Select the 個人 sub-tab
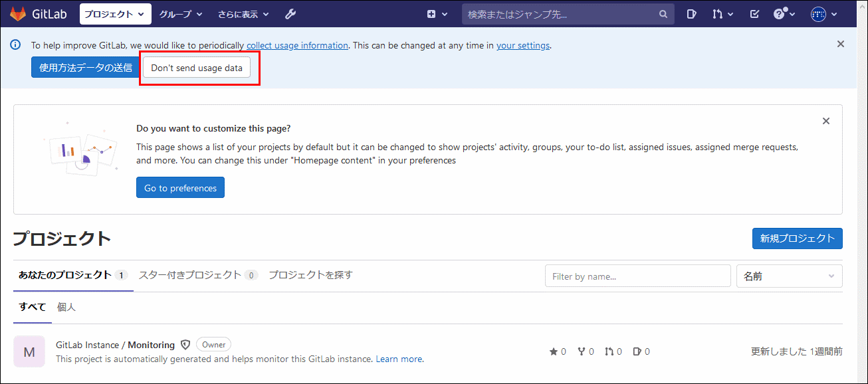Viewport: 868px width, 384px height. pyautogui.click(x=66, y=307)
